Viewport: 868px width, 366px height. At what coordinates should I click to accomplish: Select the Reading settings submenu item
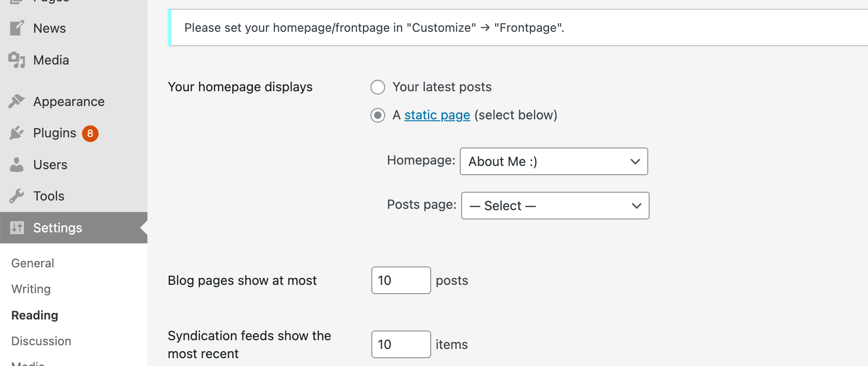pyautogui.click(x=35, y=315)
